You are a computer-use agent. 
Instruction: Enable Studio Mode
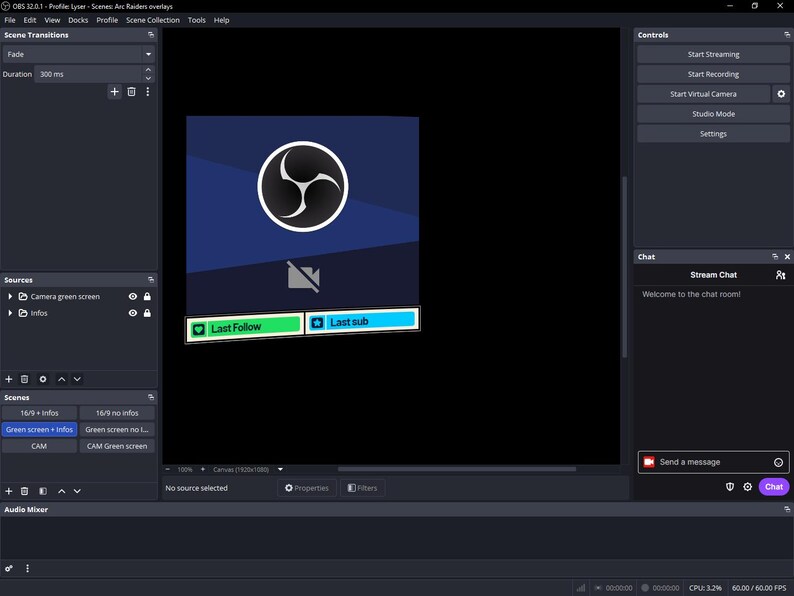click(x=713, y=114)
